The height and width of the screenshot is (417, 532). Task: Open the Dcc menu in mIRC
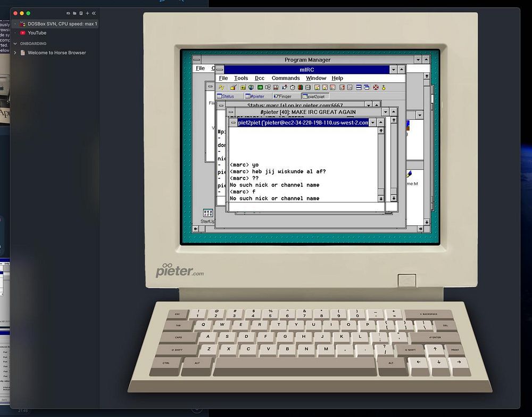pyautogui.click(x=260, y=78)
